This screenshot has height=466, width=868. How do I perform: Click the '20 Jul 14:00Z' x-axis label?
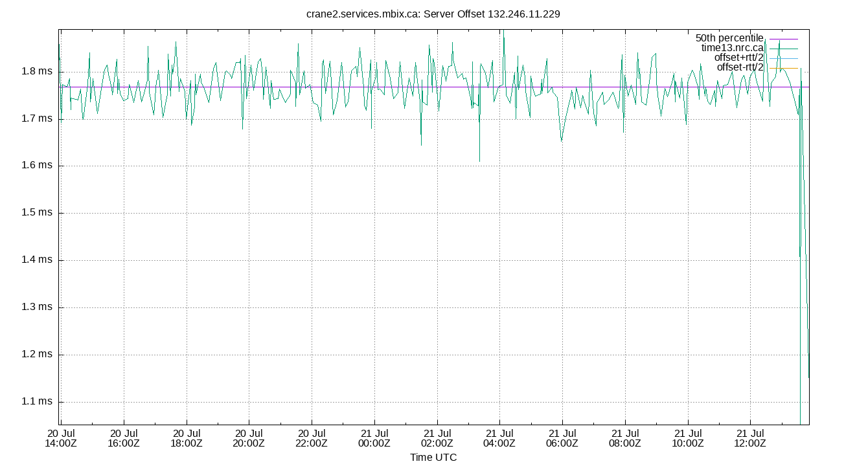point(61,438)
